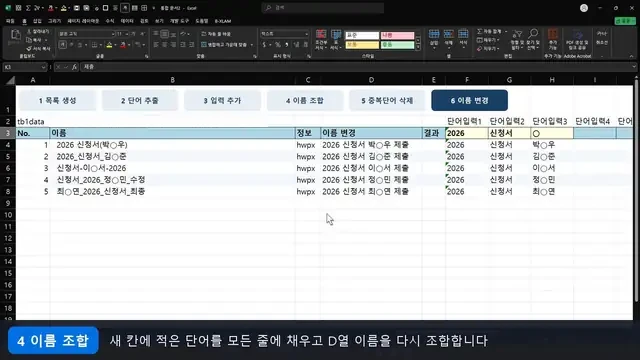Click Adobe PDF create and share icon

click(577, 34)
